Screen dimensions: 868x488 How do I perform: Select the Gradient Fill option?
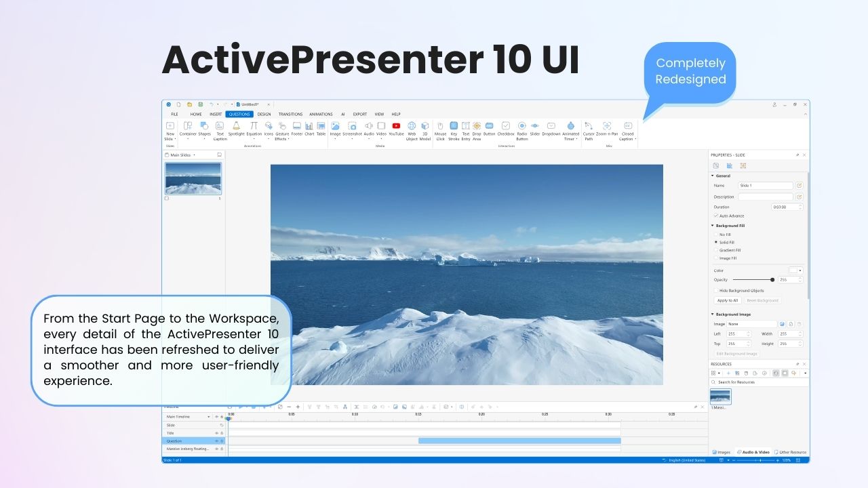pyautogui.click(x=715, y=250)
